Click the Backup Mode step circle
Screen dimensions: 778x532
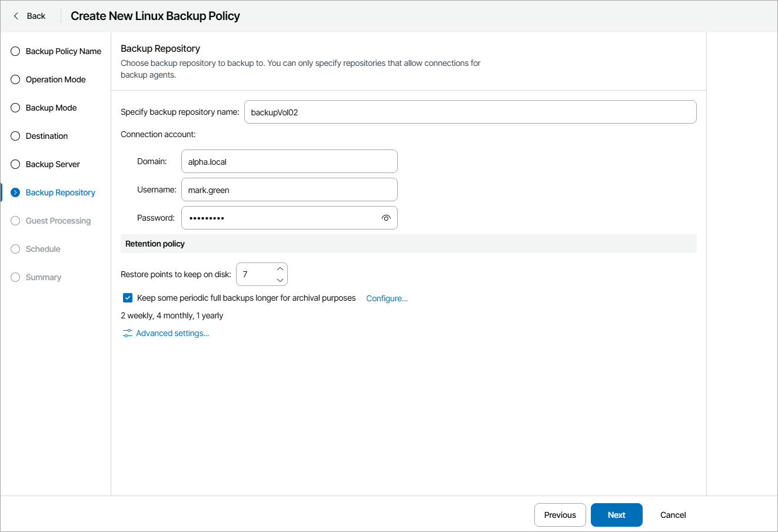(x=15, y=108)
